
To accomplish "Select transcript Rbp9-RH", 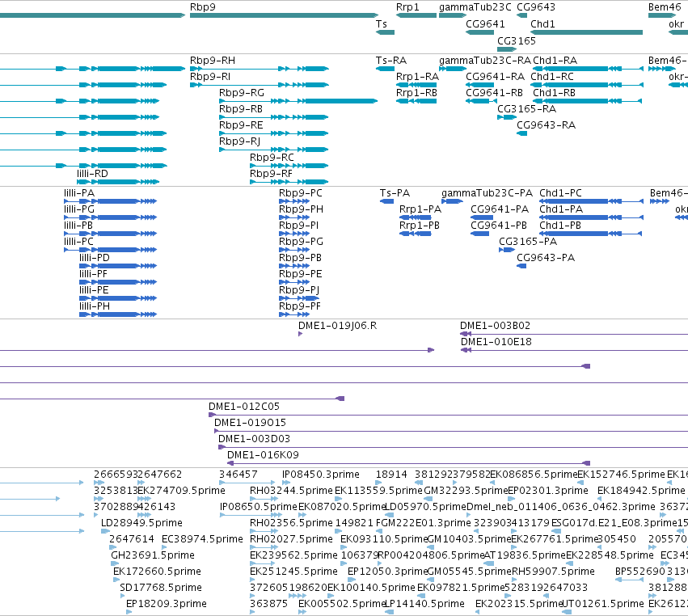I will pyautogui.click(x=260, y=69).
